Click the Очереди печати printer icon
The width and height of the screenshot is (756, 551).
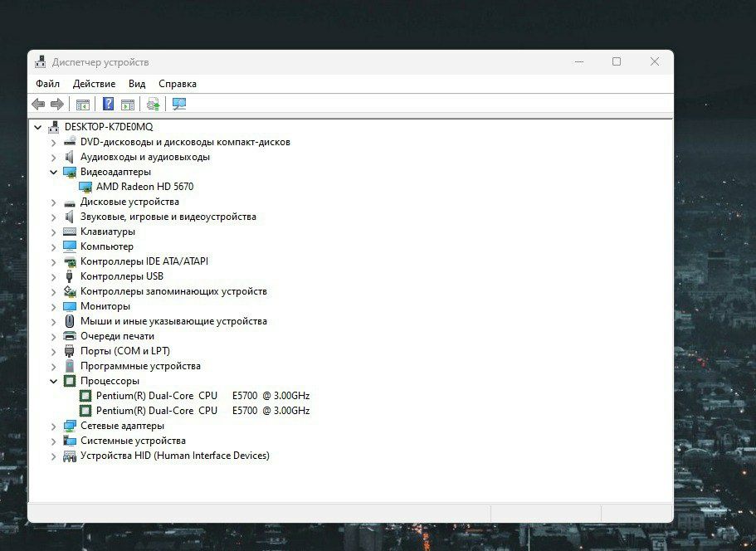[x=70, y=336]
